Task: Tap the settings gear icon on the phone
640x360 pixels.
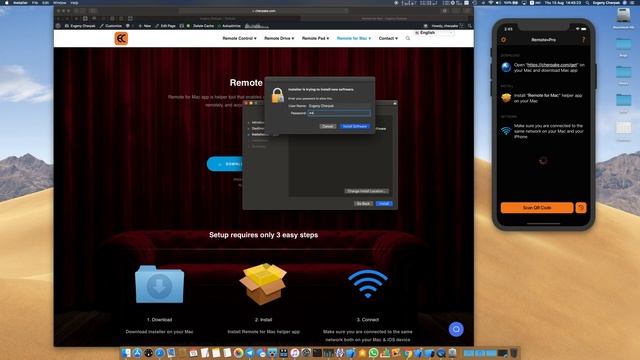Action: tap(503, 40)
